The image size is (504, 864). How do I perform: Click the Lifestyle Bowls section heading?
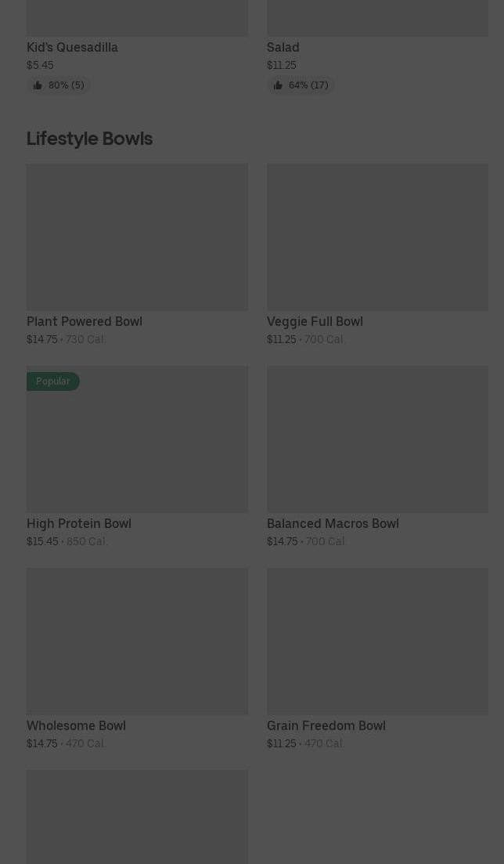pos(89,139)
